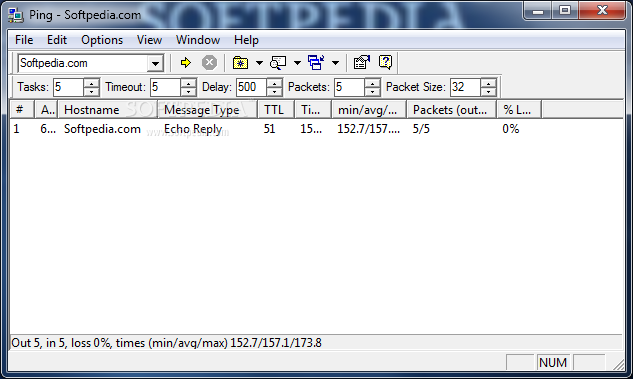Increase the Timeout value with up arrow
The image size is (633, 379).
tap(189, 83)
